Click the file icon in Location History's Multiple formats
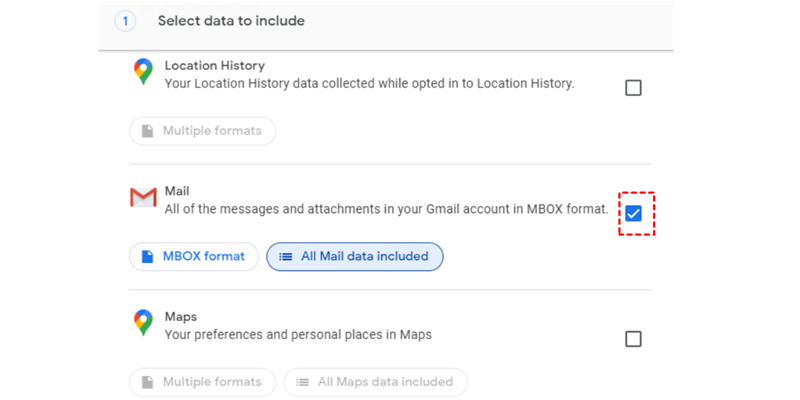 (148, 131)
